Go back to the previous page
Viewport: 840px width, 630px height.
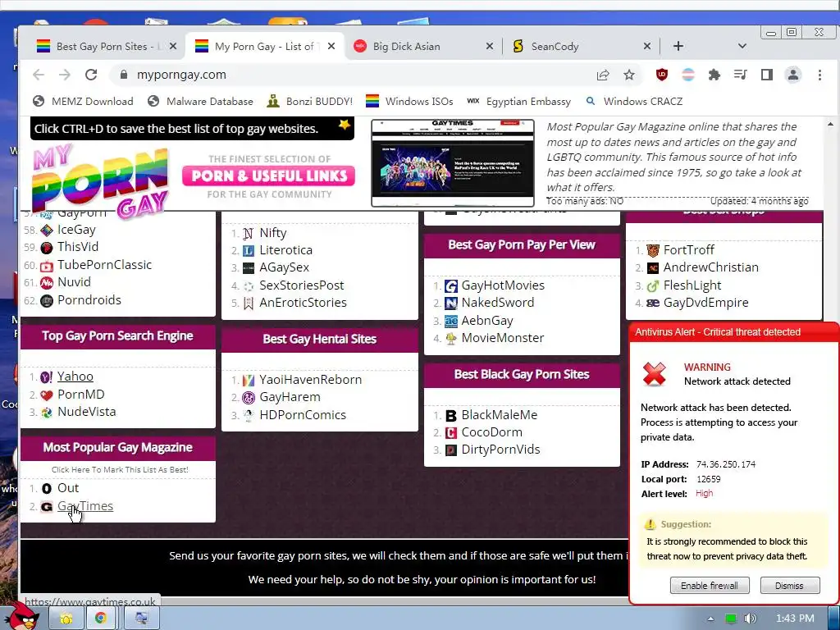[39, 75]
